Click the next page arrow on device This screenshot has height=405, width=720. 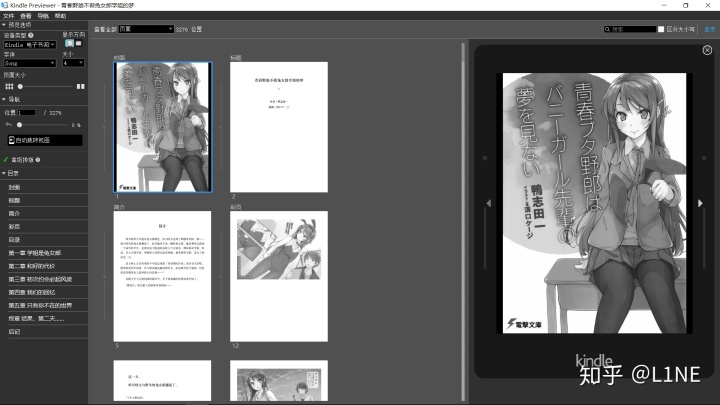point(700,203)
